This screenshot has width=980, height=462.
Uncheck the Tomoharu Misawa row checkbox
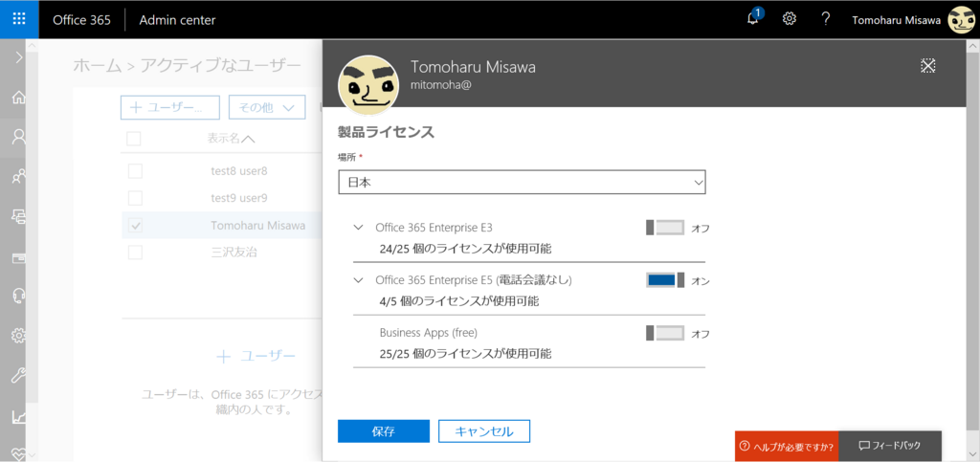pos(135,226)
